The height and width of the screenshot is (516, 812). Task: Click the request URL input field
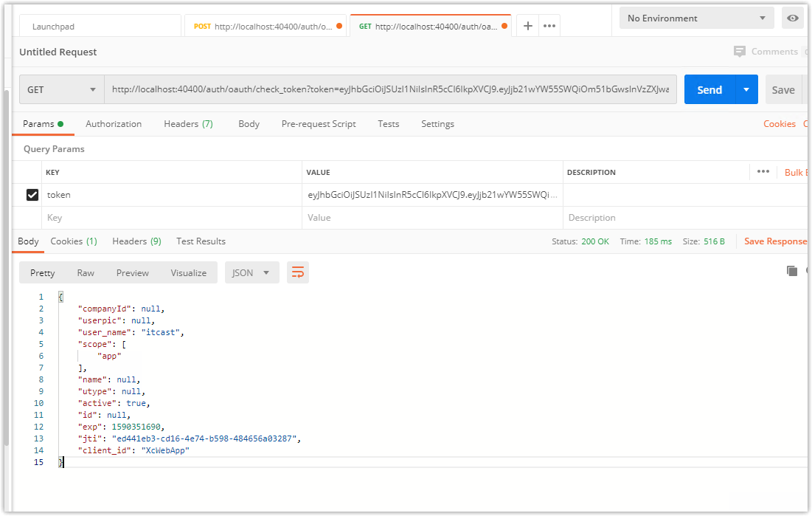(x=390, y=90)
